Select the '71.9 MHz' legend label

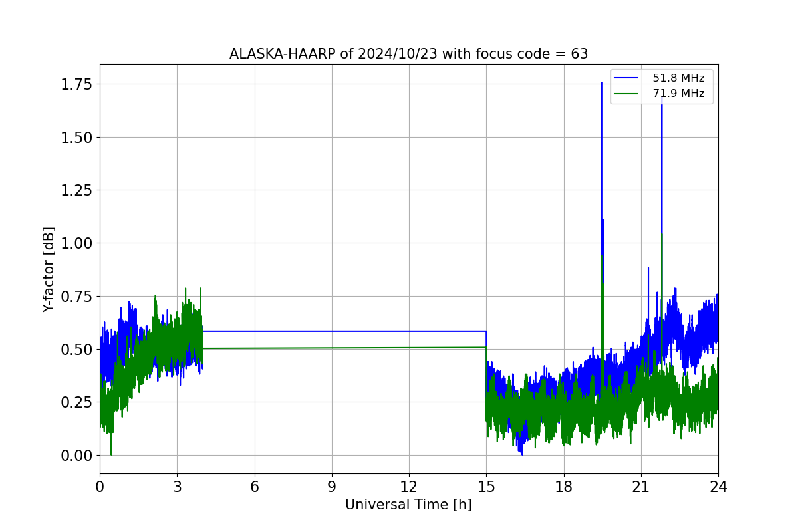coord(678,94)
